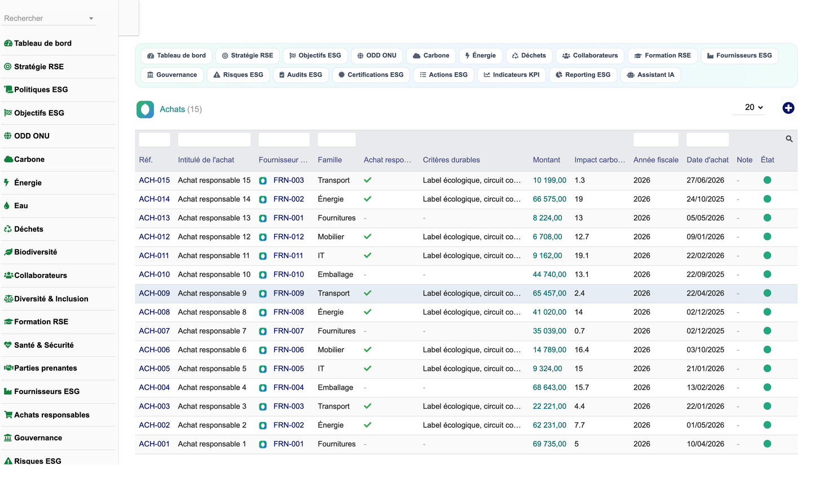Open record link ACH-001

pyautogui.click(x=155, y=444)
